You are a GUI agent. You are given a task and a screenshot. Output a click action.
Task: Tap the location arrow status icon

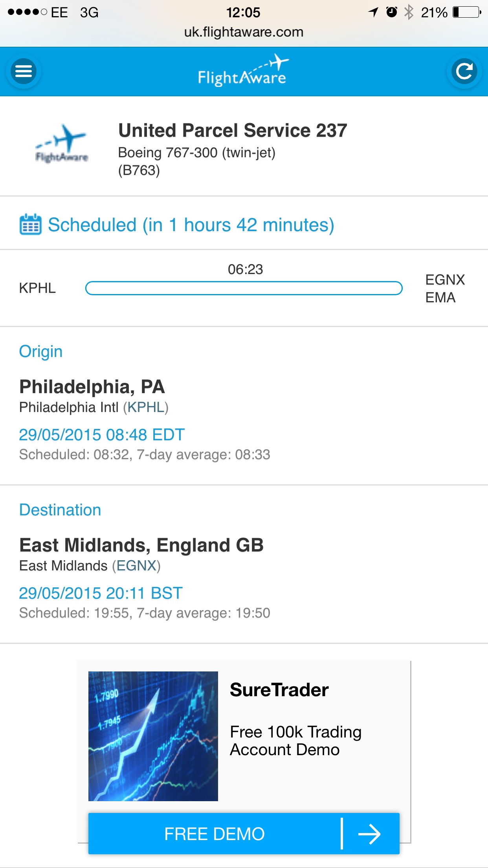(x=373, y=12)
